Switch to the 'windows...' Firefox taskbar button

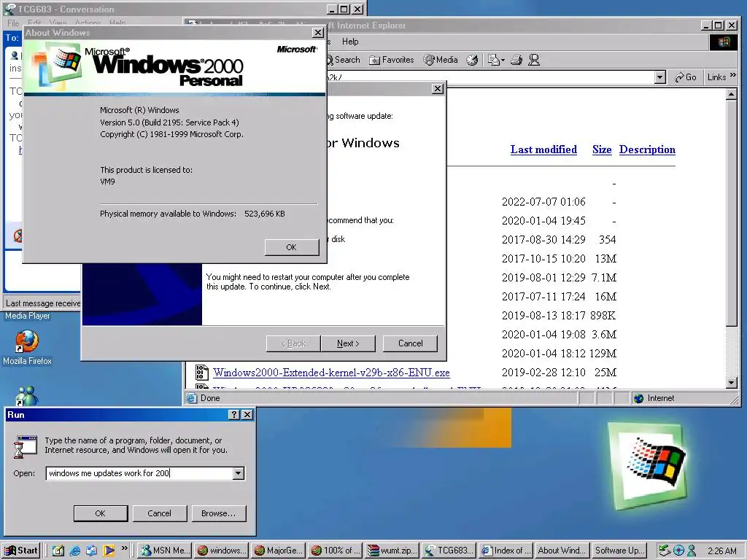coord(222,551)
